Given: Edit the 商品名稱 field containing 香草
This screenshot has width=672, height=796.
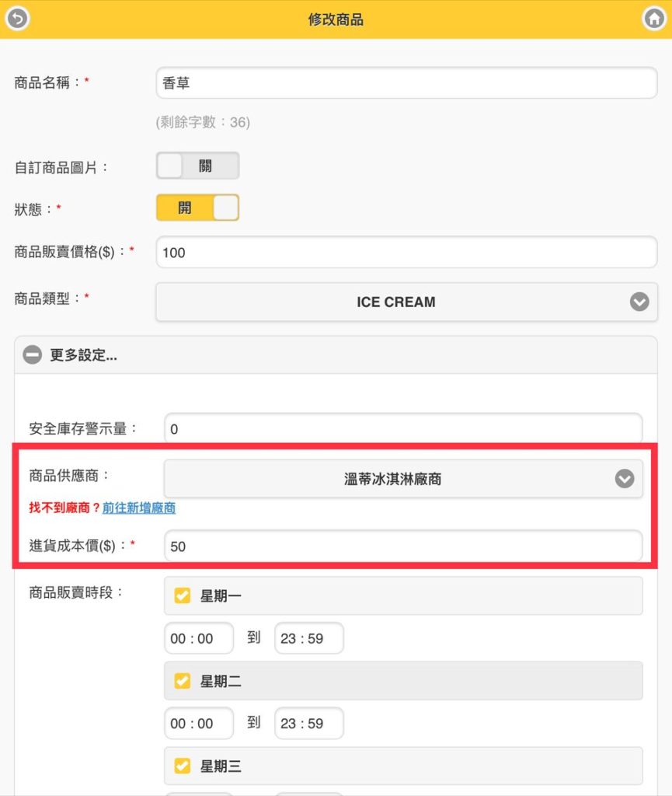Looking at the screenshot, I should click(406, 82).
